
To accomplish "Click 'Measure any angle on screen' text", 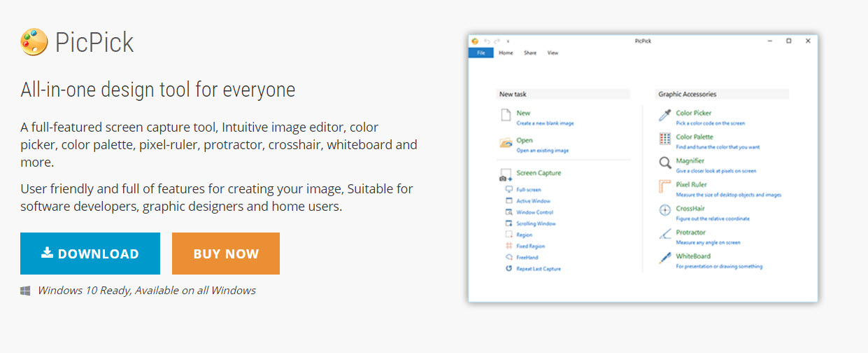I will [708, 242].
